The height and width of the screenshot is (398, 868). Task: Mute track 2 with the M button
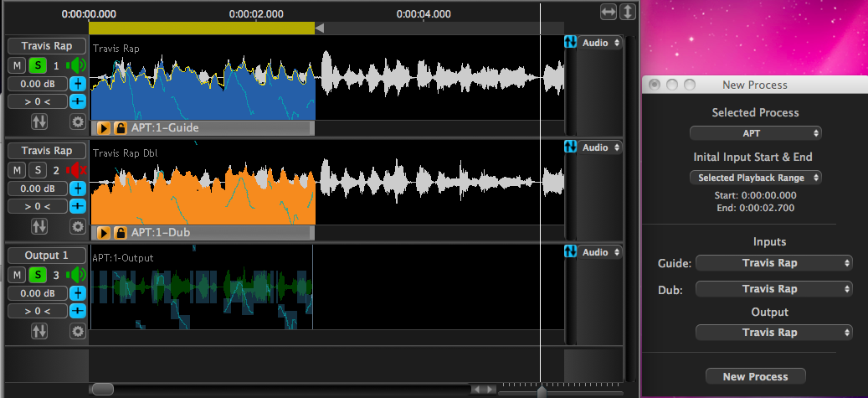click(18, 170)
